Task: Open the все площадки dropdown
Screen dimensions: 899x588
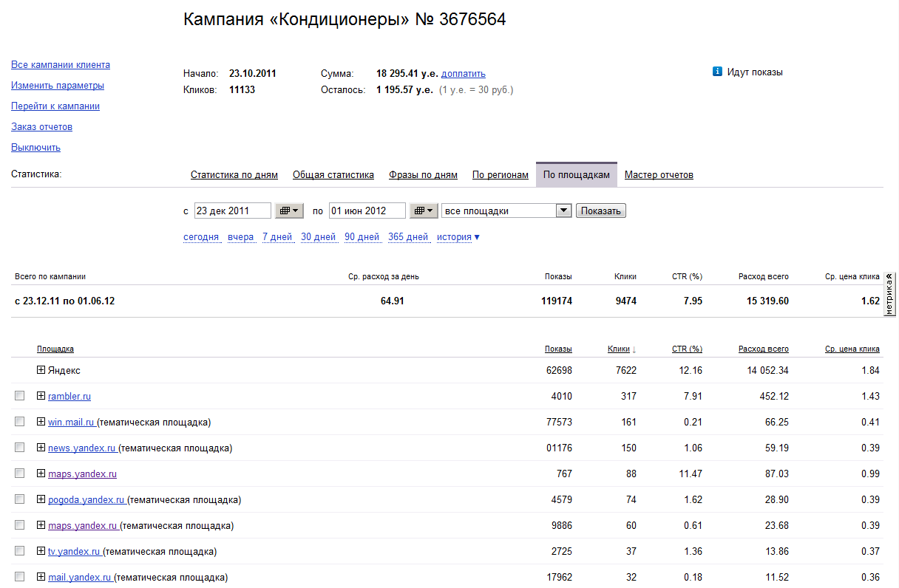Action: coord(506,211)
